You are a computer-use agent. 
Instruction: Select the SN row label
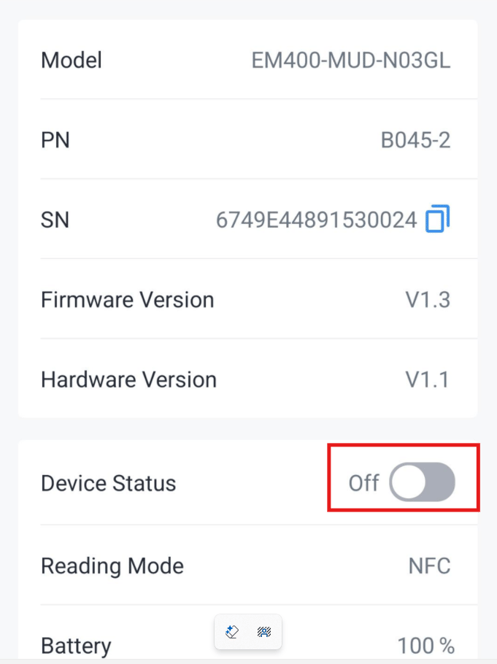point(55,220)
